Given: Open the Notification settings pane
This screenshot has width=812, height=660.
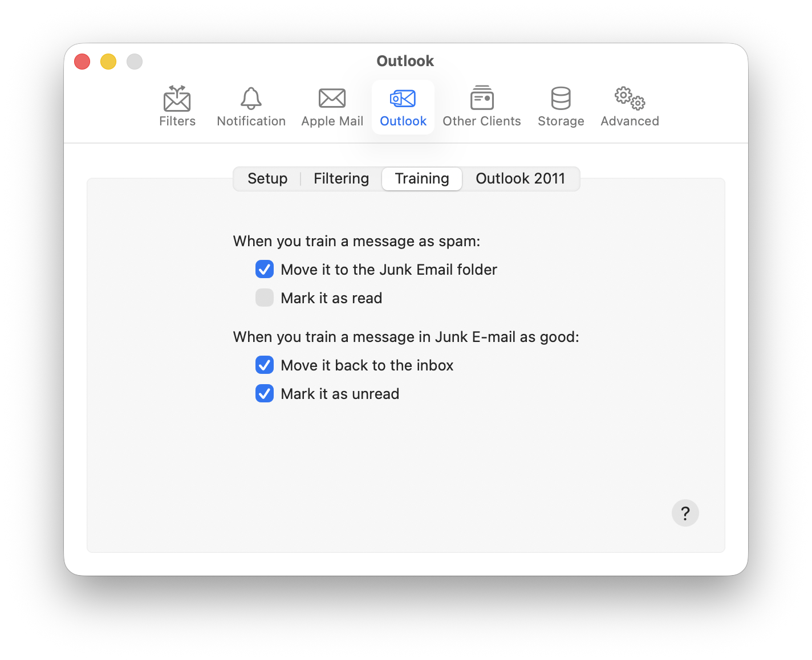Looking at the screenshot, I should pos(251,105).
